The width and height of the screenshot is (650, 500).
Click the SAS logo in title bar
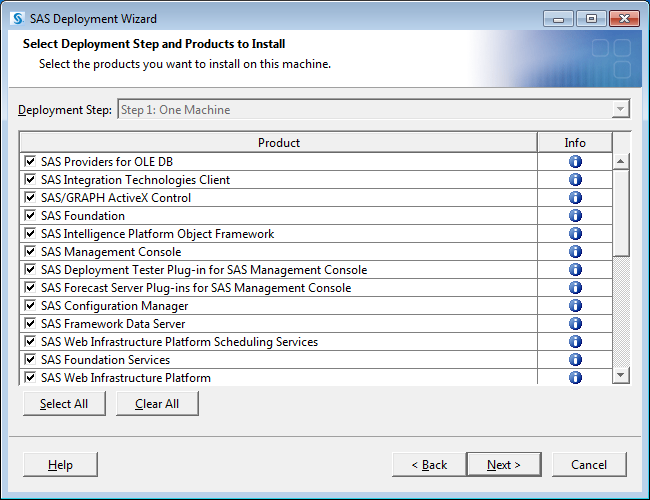click(x=18, y=19)
